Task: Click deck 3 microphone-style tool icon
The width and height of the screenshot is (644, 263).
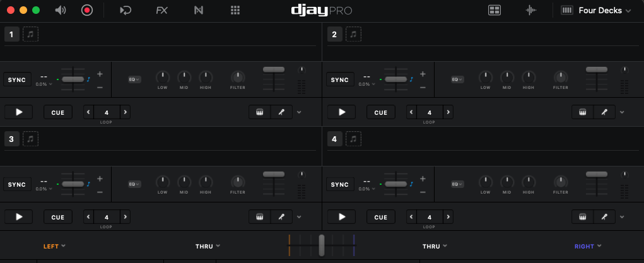Action: coord(281,217)
